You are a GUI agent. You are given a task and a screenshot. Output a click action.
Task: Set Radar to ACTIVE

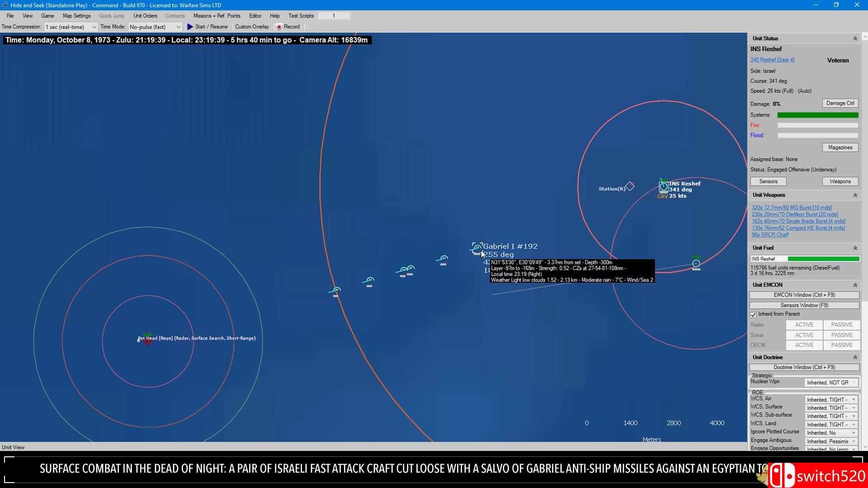[804, 325]
